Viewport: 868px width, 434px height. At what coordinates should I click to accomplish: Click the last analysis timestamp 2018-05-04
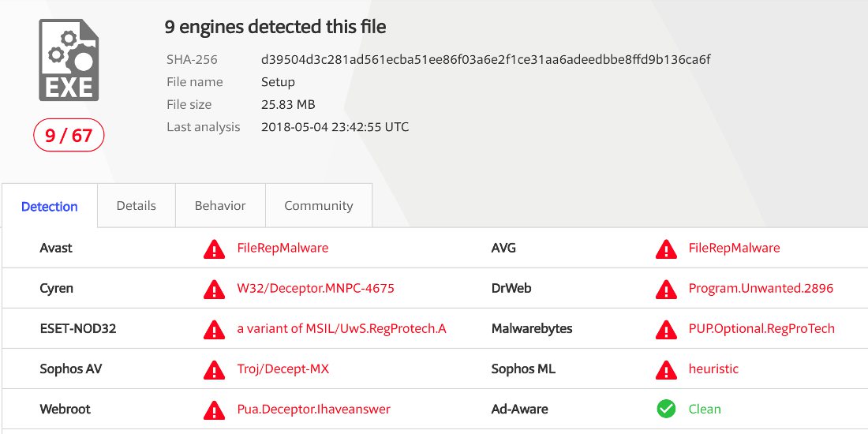[335, 127]
